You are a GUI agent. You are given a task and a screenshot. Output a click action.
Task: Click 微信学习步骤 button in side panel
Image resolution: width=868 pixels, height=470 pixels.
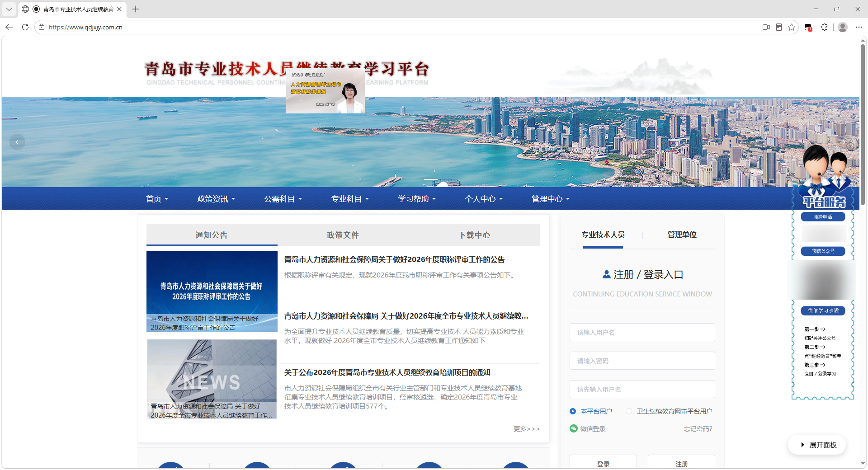pyautogui.click(x=823, y=310)
